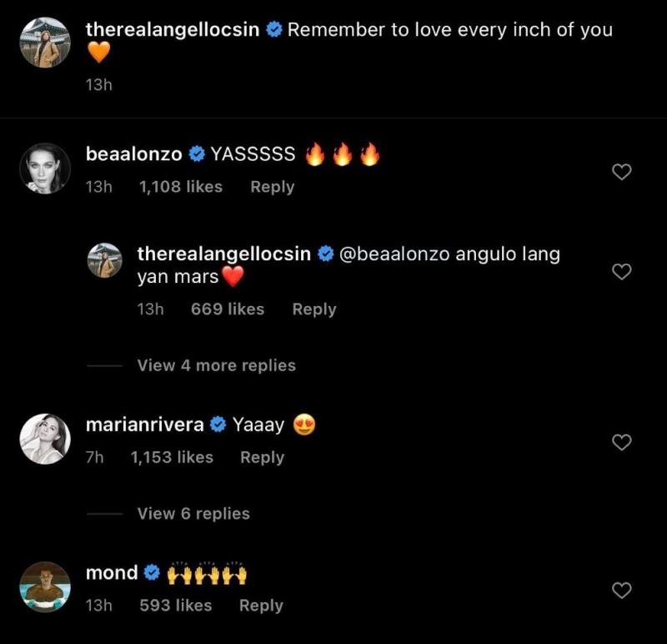Expand View 4 more replies
667x644 pixels.
216,365
